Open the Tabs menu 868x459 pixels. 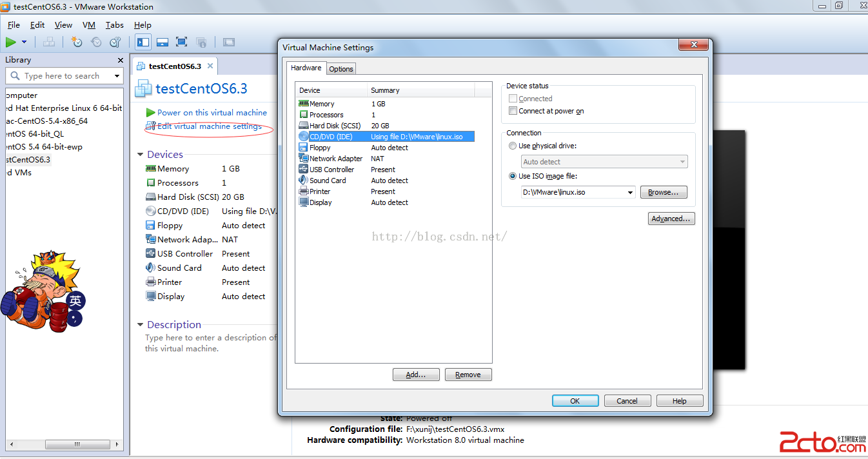pos(115,25)
